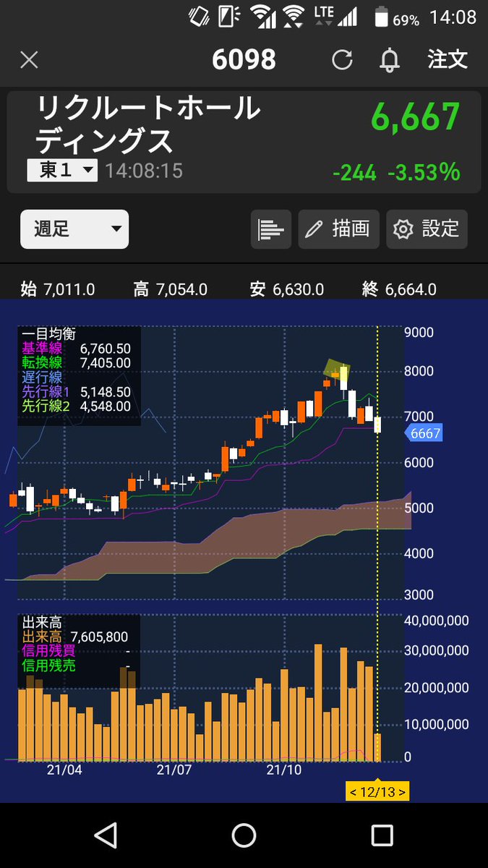Screen dimensions: 488x868
Task: Tap the Android back button
Action: (x=106, y=835)
